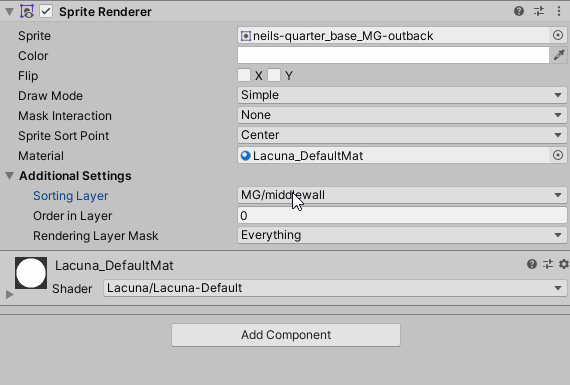Activate the Color eyedropper tool
Viewport: 570px width, 385px height.
pyautogui.click(x=559, y=55)
